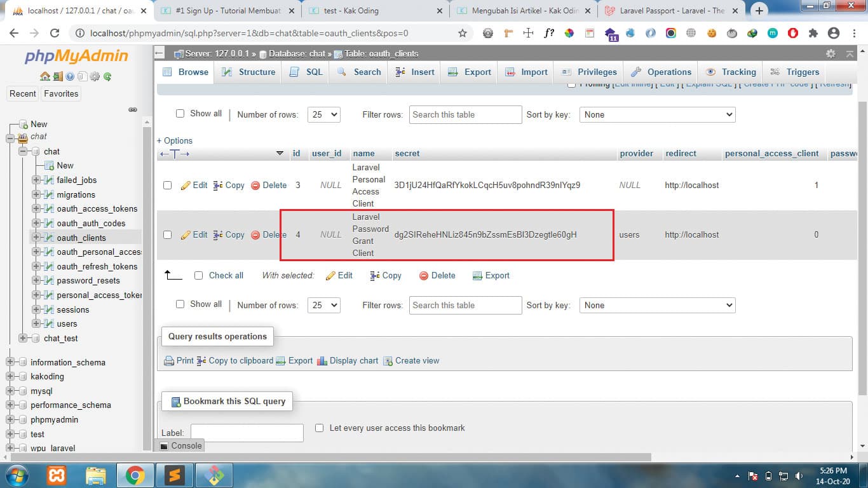
Task: Open the Insert tab
Action: point(415,72)
